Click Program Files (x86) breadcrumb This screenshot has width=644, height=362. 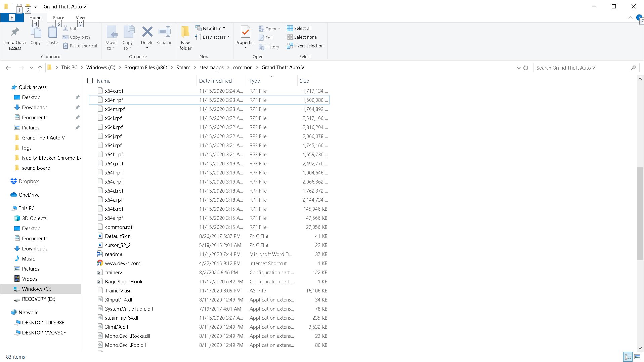click(146, 68)
